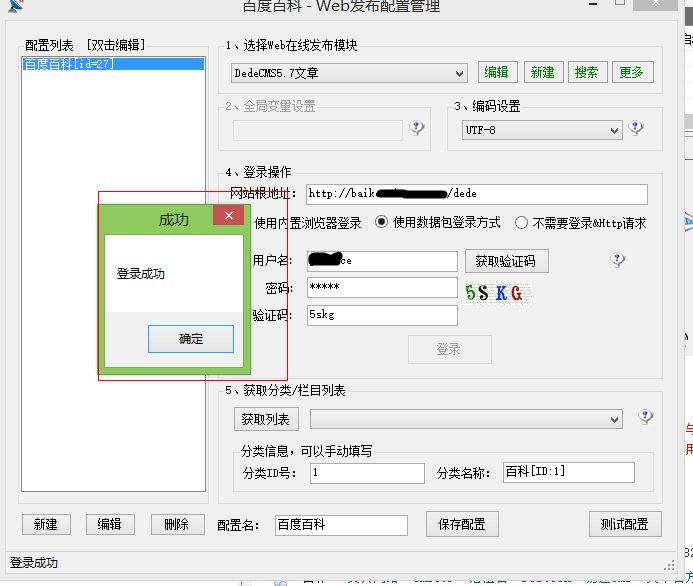Click help icon beside UTF-8 encoding dropdown

tap(636, 129)
